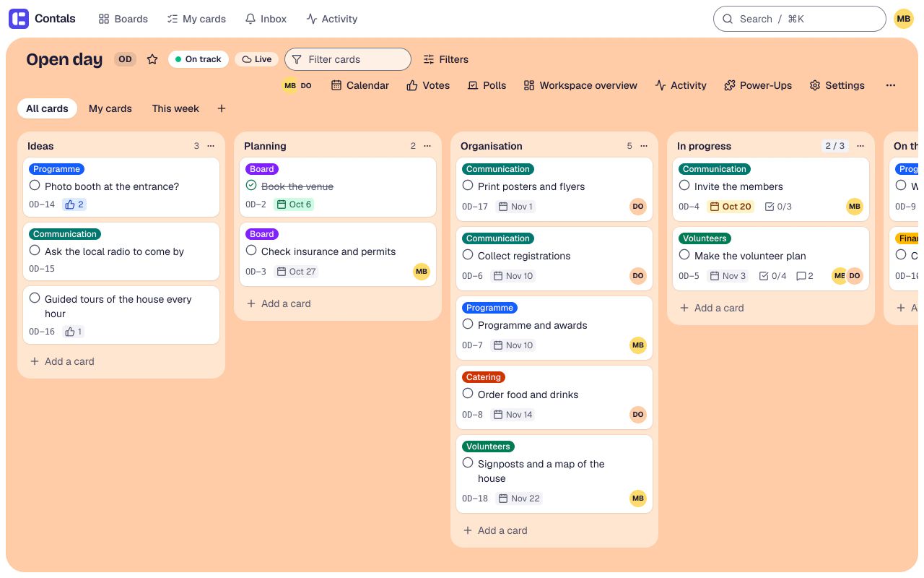Open the Organisation list options menu
Screen dimensions: 924x578
click(x=644, y=146)
